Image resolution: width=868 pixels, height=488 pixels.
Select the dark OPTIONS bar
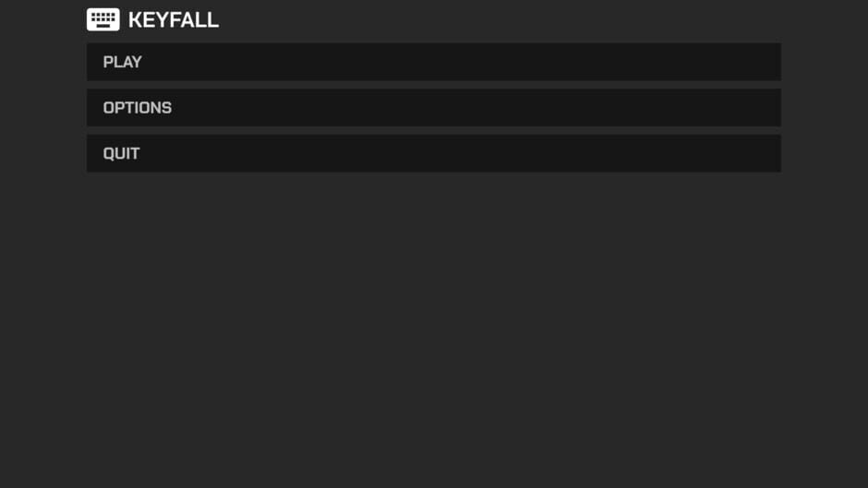coord(433,108)
